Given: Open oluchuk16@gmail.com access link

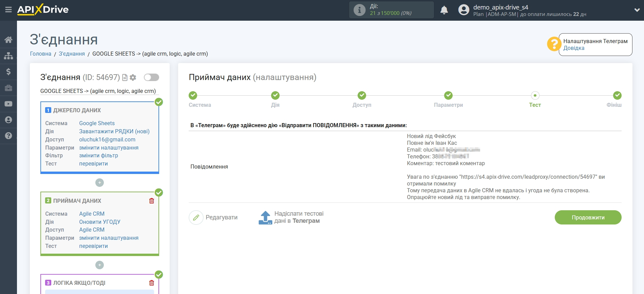Looking at the screenshot, I should tap(107, 139).
